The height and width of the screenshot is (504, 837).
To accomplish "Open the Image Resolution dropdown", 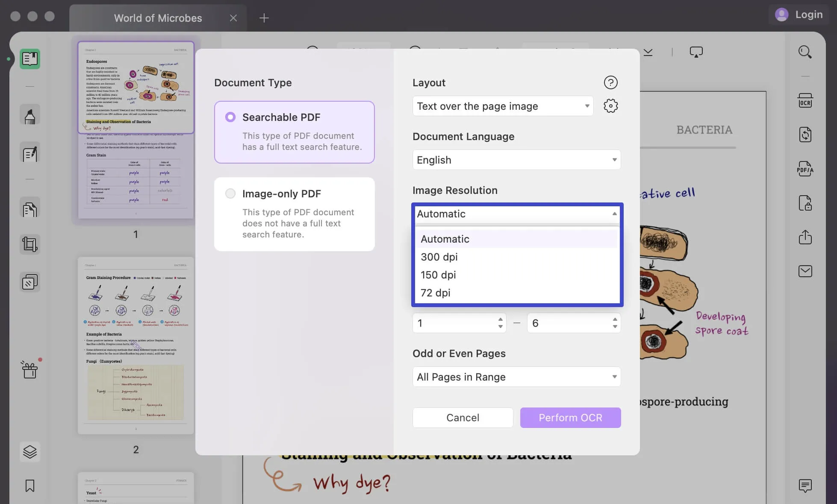I will [516, 213].
